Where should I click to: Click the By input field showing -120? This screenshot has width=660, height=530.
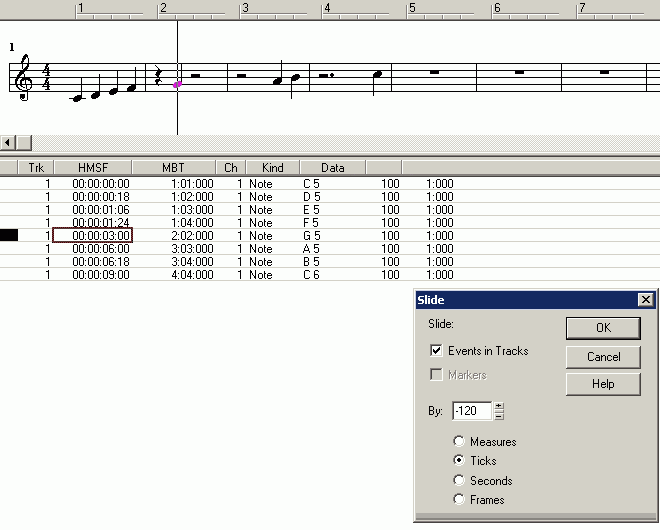[x=471, y=411]
